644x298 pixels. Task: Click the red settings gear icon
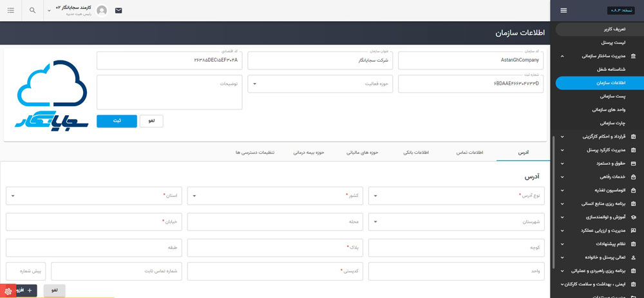click(x=8, y=291)
